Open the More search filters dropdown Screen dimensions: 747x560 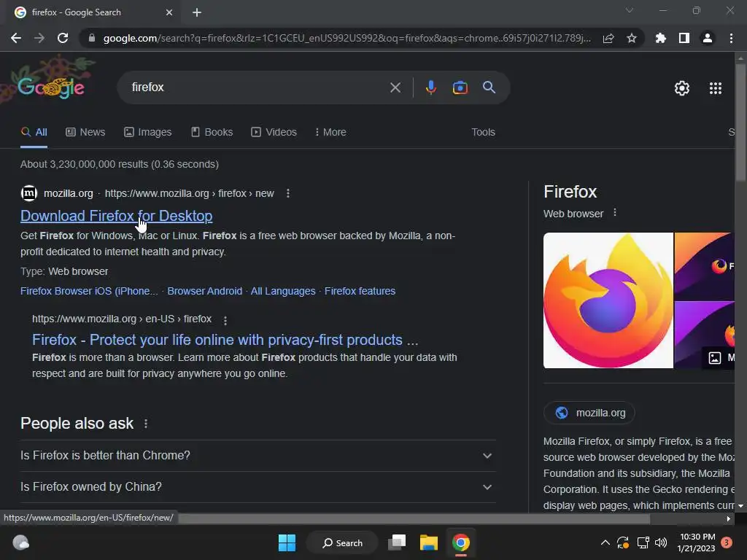[x=330, y=133]
